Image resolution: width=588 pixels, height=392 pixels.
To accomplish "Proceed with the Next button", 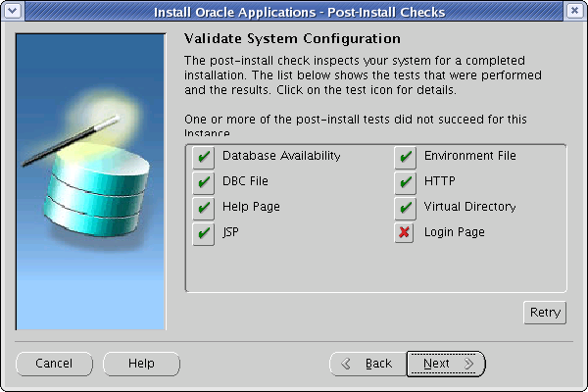I will (x=446, y=364).
